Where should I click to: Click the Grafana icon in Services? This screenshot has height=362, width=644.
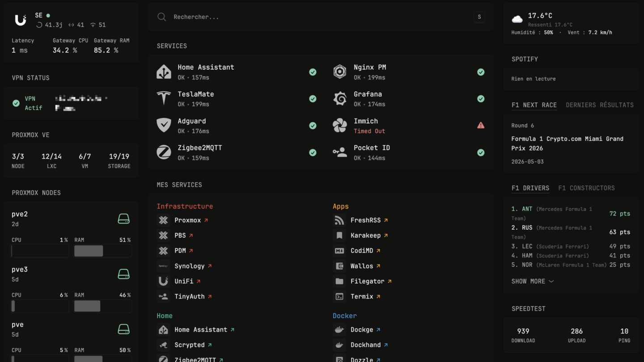pyautogui.click(x=339, y=98)
